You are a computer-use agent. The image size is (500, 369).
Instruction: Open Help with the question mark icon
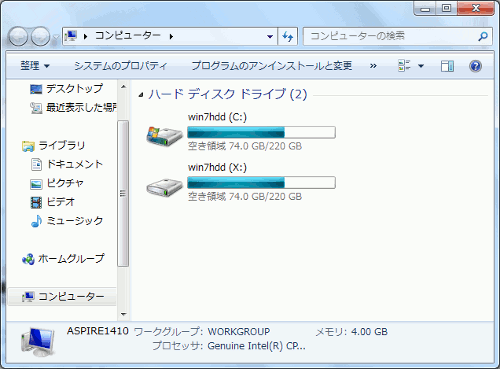click(475, 66)
